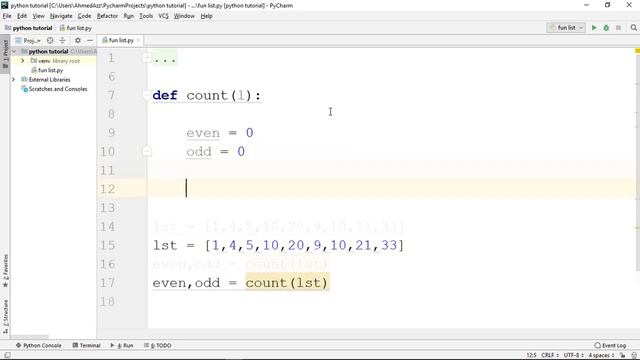The width and height of the screenshot is (640, 360).
Task: Open the Run menu
Action: point(129,16)
